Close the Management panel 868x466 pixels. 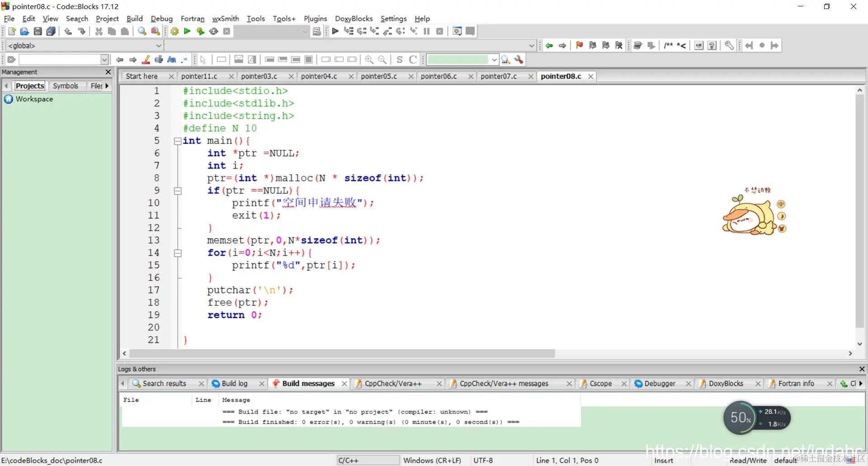point(108,72)
